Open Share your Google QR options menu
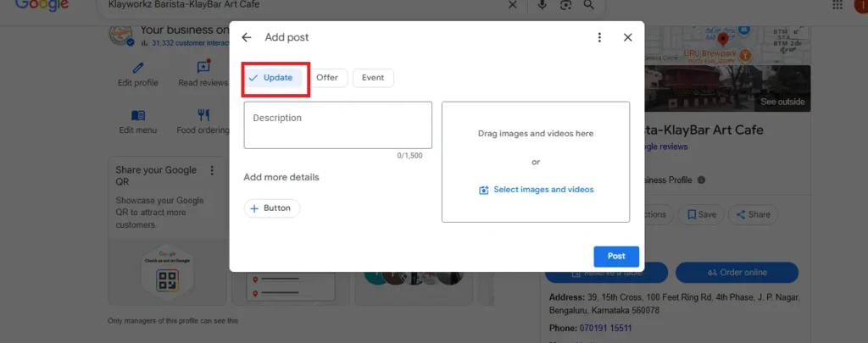 pyautogui.click(x=213, y=170)
